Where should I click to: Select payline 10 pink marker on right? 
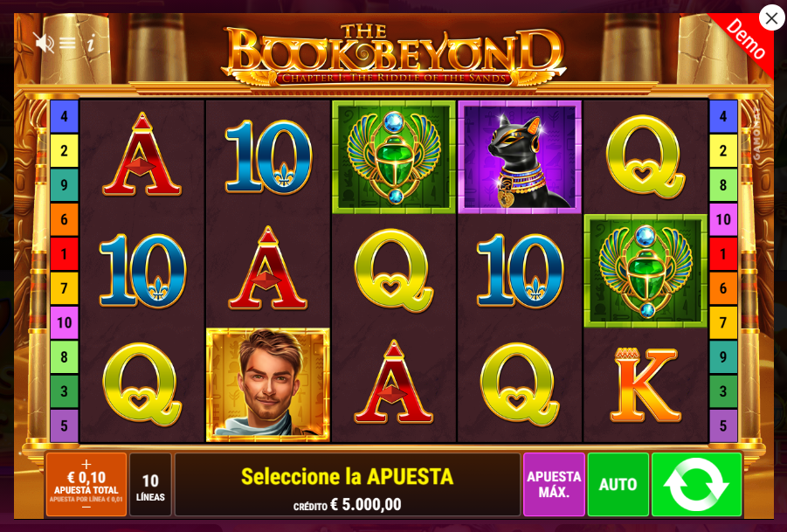click(722, 219)
